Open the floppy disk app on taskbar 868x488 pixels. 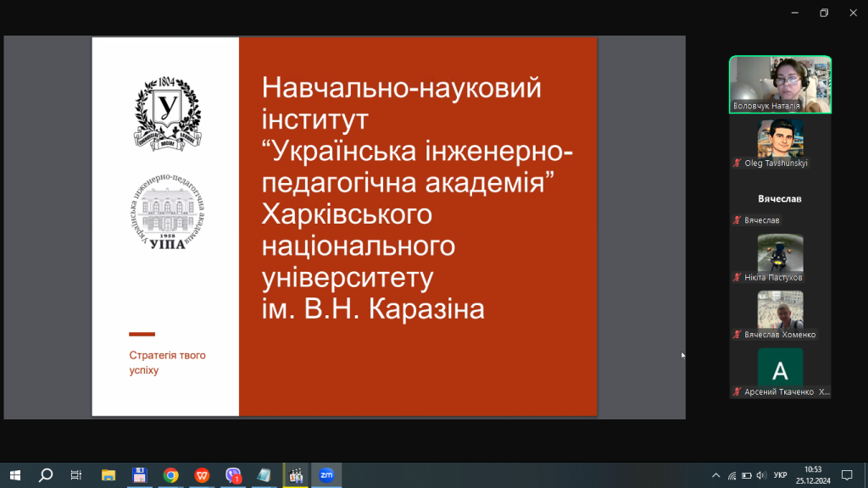point(140,475)
